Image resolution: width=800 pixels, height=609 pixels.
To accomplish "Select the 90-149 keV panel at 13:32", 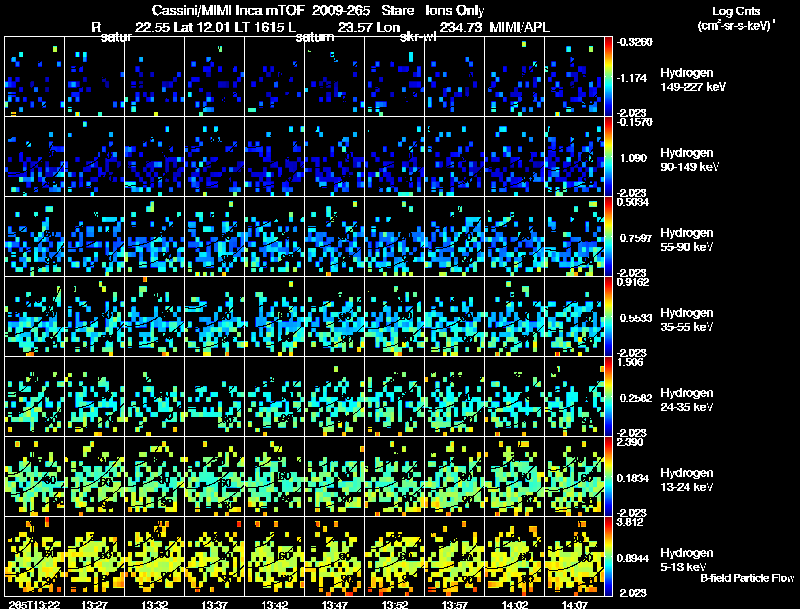I will tap(155, 157).
